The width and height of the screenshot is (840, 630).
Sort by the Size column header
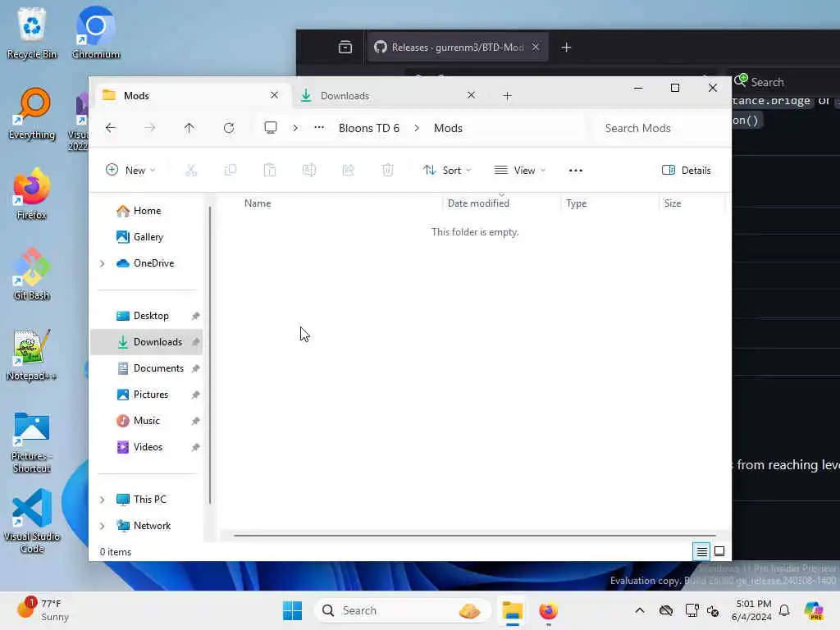point(673,203)
